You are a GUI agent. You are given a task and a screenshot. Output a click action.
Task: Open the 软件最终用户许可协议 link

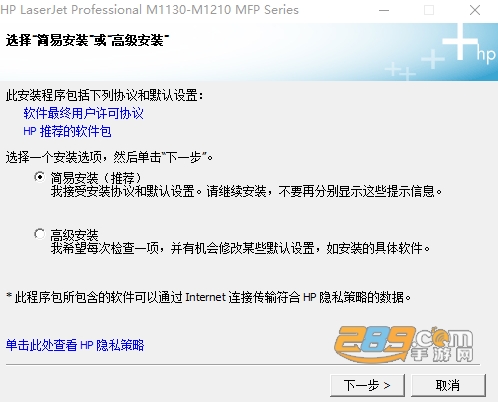[x=83, y=113]
